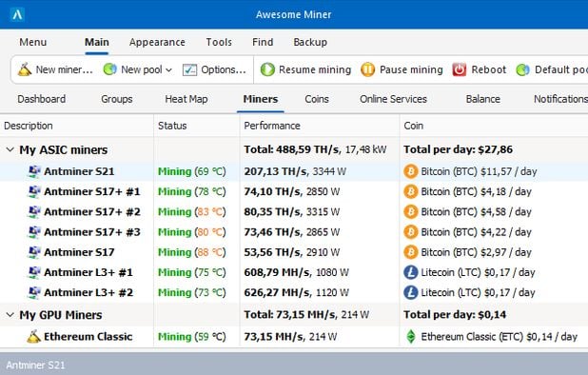The height and width of the screenshot is (375, 588).
Task: Click the Pause mining button label
Action: (411, 70)
